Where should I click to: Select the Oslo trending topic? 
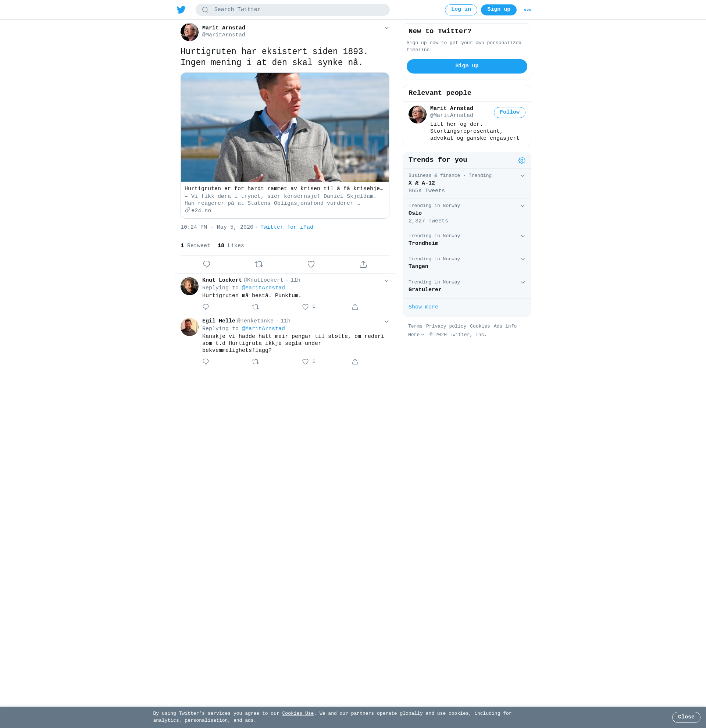415,214
